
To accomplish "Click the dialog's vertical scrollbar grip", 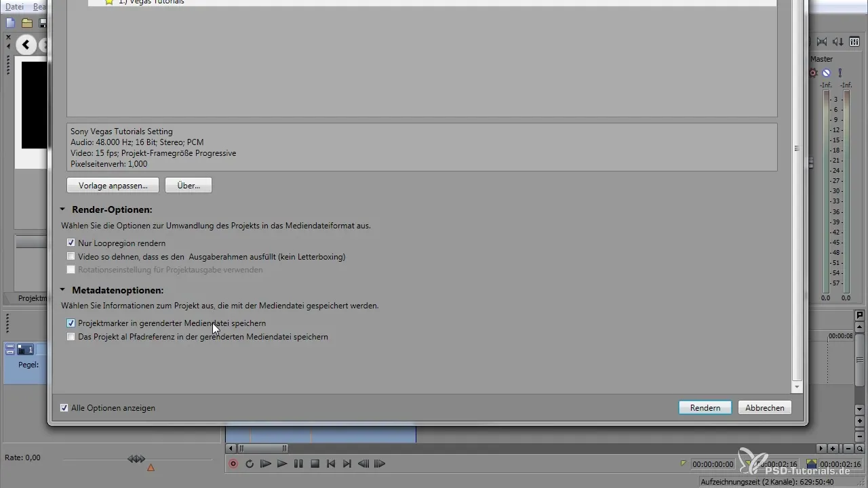I will click(x=797, y=148).
